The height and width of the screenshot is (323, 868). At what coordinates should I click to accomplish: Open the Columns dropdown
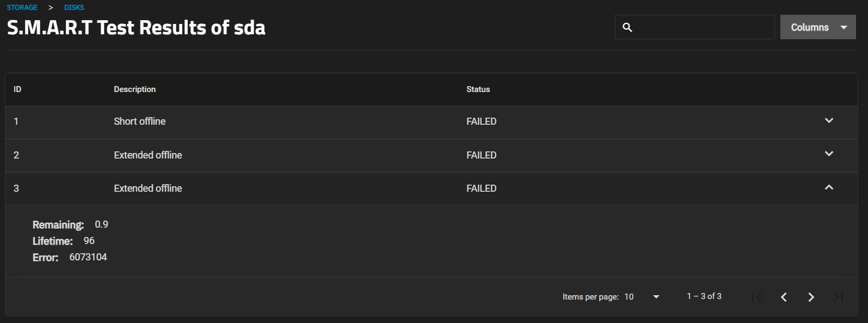[818, 27]
